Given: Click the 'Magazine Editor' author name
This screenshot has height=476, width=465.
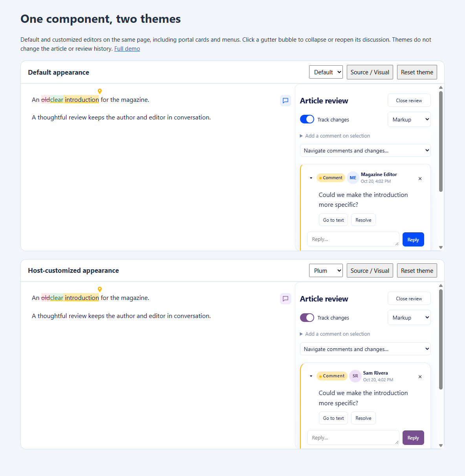Looking at the screenshot, I should (379, 175).
